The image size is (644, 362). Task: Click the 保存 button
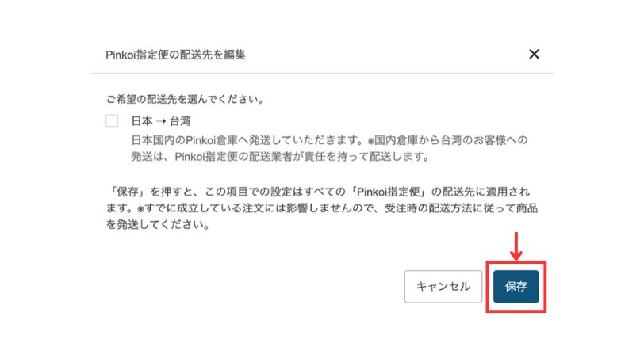pyautogui.click(x=516, y=287)
